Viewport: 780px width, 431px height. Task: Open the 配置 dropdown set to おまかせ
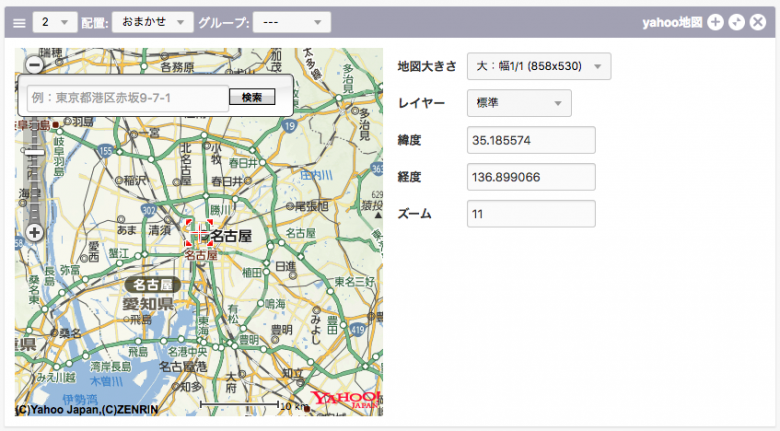(152, 21)
